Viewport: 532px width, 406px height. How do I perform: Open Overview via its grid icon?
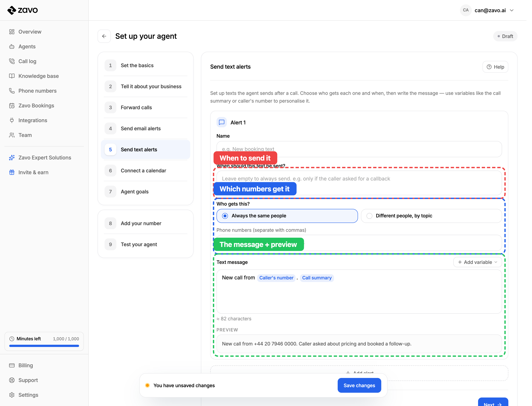(12, 32)
